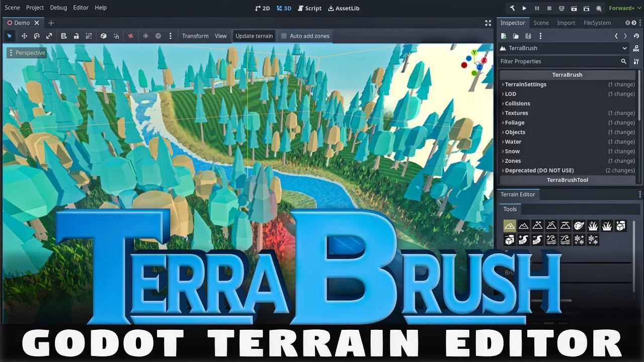Image resolution: width=644 pixels, height=362 pixels.
Task: Expand the Water properties section
Action: (x=513, y=141)
